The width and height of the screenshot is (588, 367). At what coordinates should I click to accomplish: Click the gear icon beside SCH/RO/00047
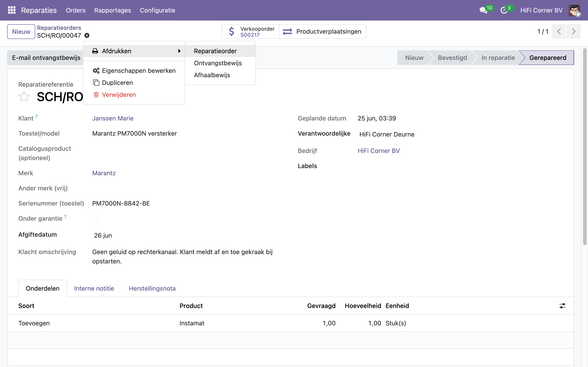pos(87,35)
